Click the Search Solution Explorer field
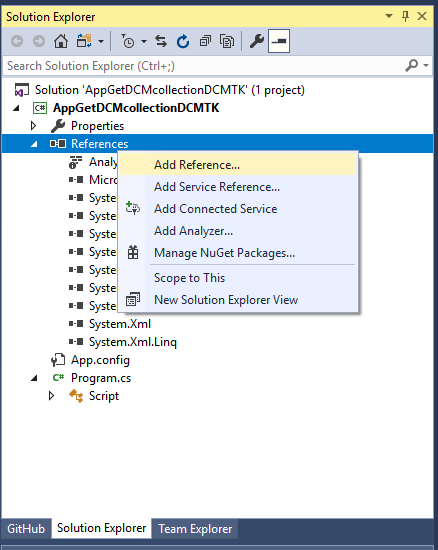 point(203,66)
